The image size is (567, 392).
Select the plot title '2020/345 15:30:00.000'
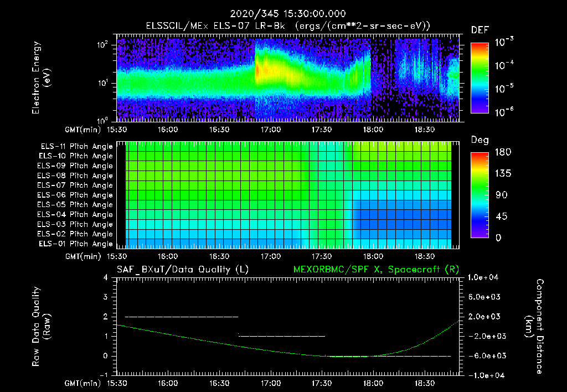288,14
